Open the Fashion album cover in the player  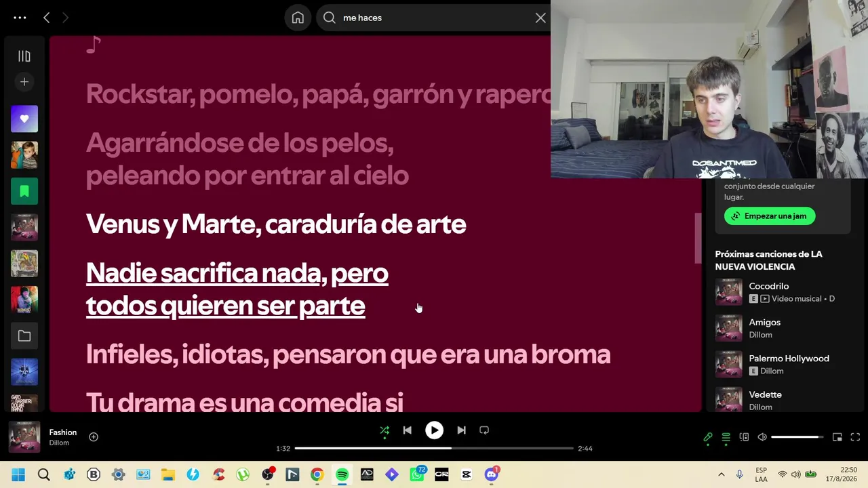(24, 437)
